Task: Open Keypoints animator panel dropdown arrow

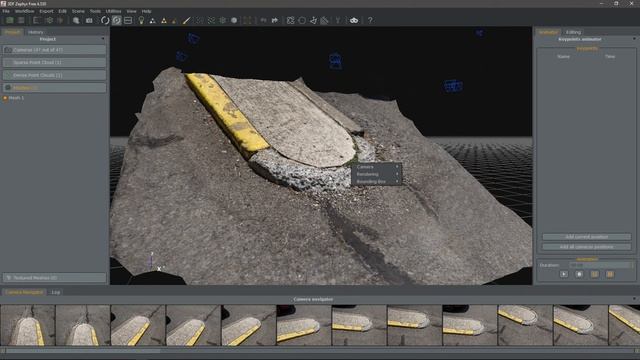Action: 634,39
